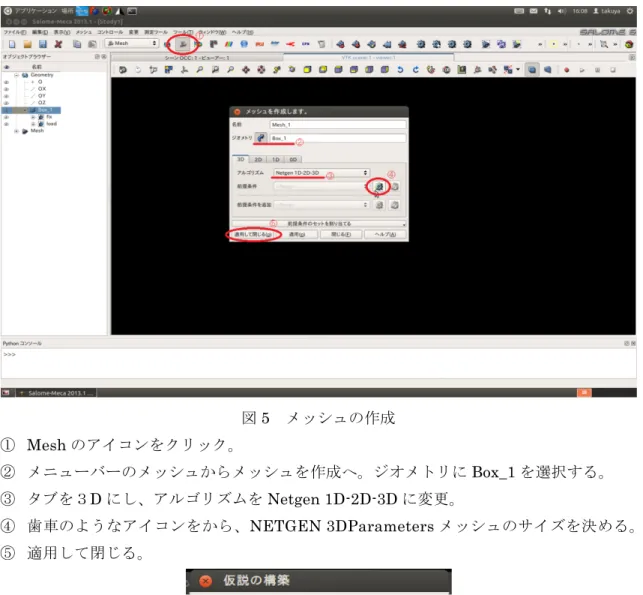Open the メッシュ menu
This screenshot has height=595, width=643.
(x=84, y=32)
